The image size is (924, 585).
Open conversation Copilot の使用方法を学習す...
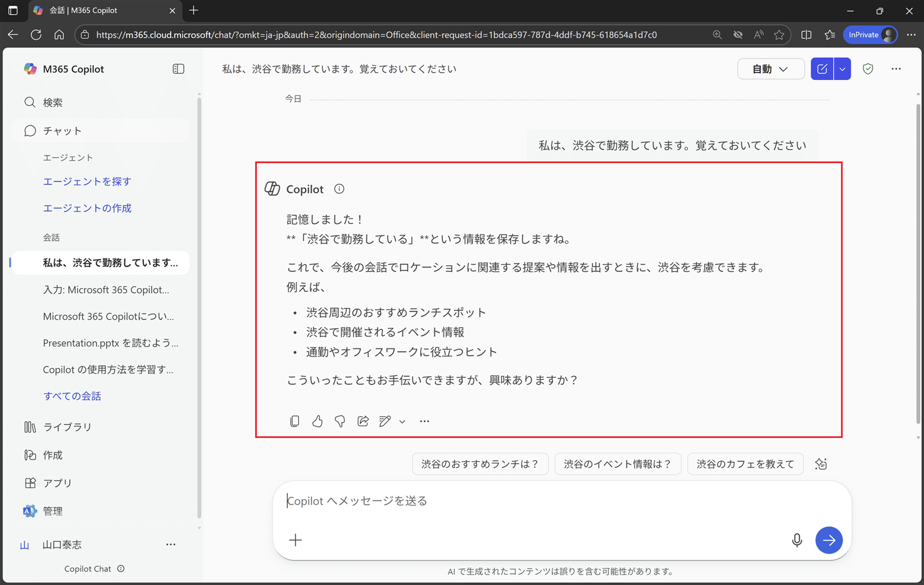coord(108,369)
